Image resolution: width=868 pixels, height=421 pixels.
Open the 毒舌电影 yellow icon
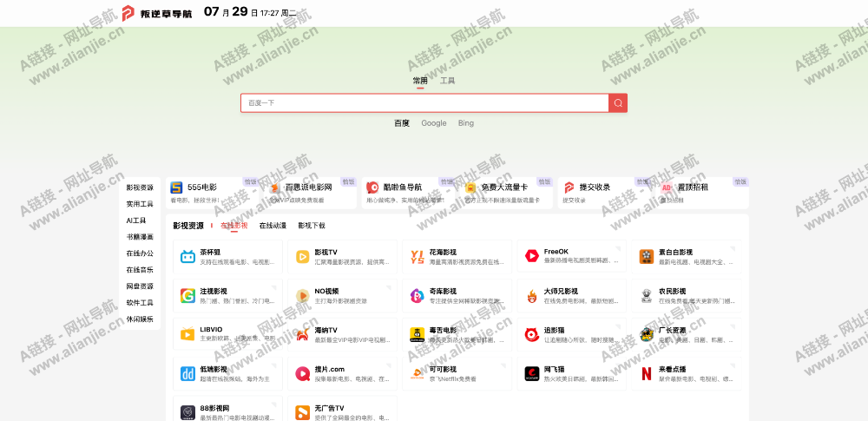coord(417,334)
